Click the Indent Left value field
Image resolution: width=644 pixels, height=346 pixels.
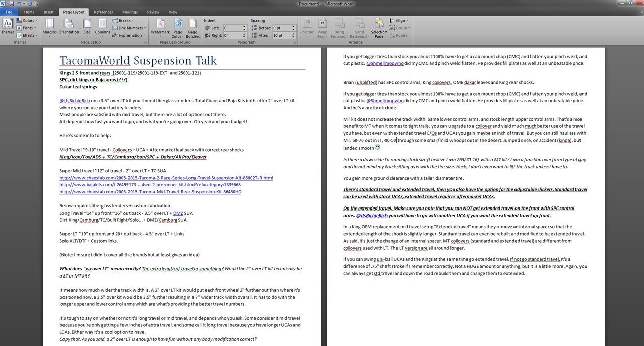tap(232, 28)
